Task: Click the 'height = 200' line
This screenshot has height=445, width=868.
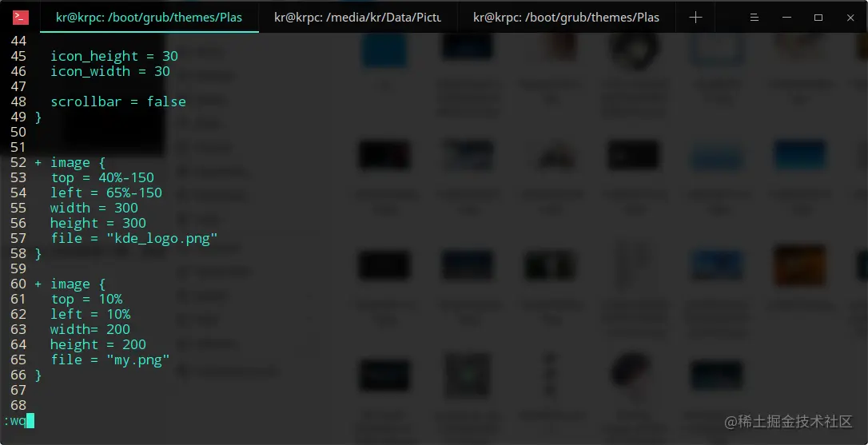Action: 98,345
